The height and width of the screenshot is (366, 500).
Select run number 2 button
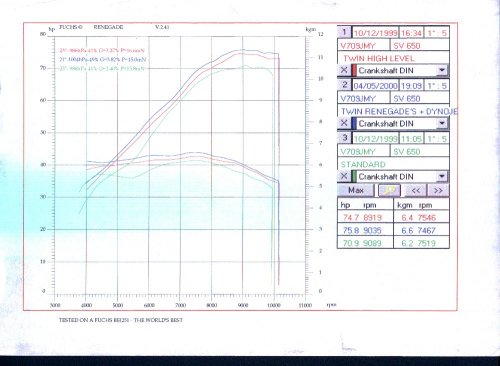click(x=345, y=85)
